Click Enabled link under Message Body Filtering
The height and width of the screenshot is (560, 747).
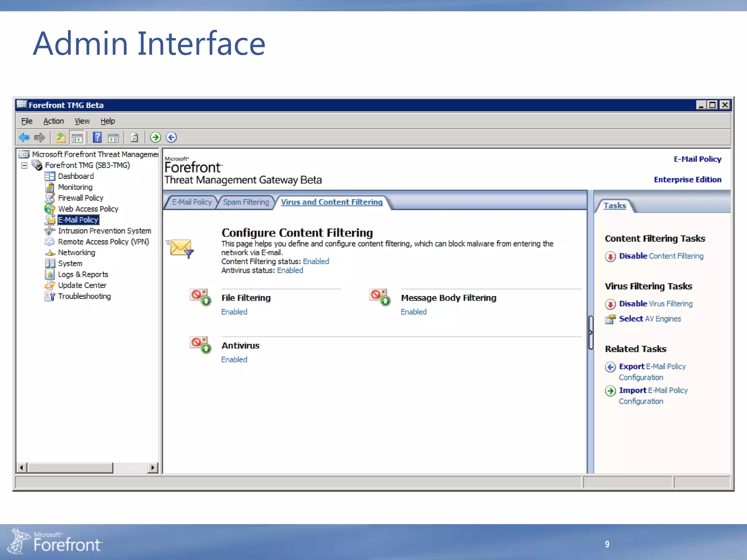point(414,312)
